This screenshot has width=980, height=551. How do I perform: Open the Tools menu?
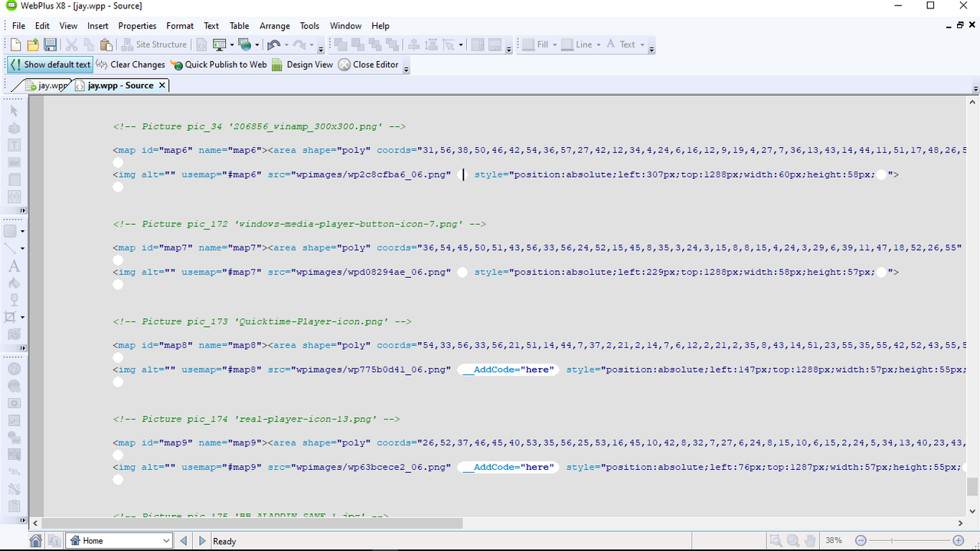tap(309, 26)
